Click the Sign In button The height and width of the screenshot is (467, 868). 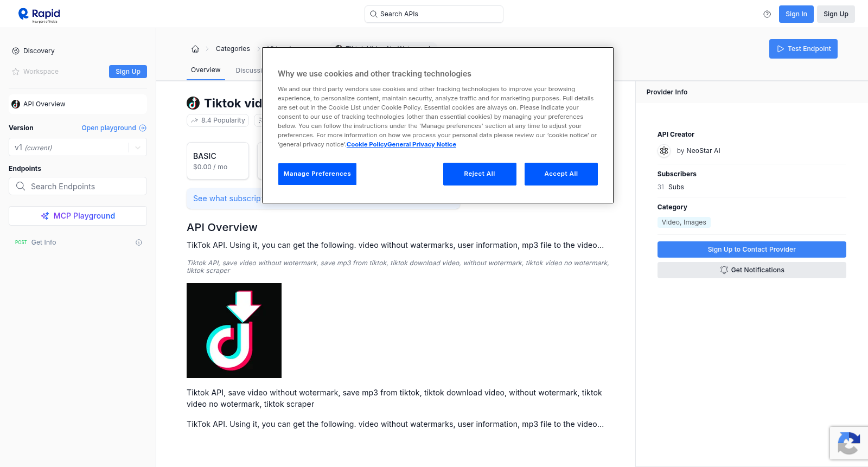[796, 14]
